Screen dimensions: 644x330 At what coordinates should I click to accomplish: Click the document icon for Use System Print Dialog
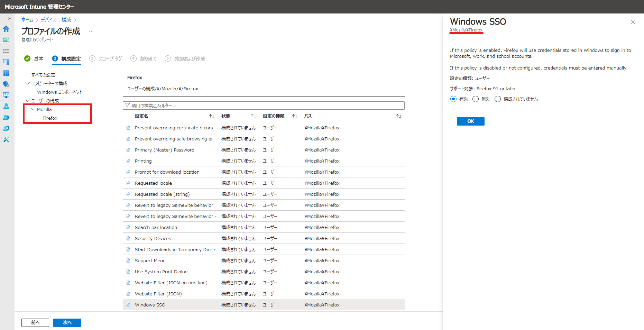click(x=128, y=272)
